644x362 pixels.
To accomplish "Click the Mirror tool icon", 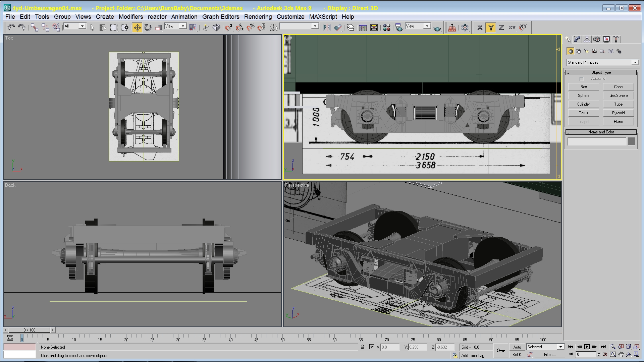I will pyautogui.click(x=327, y=27).
